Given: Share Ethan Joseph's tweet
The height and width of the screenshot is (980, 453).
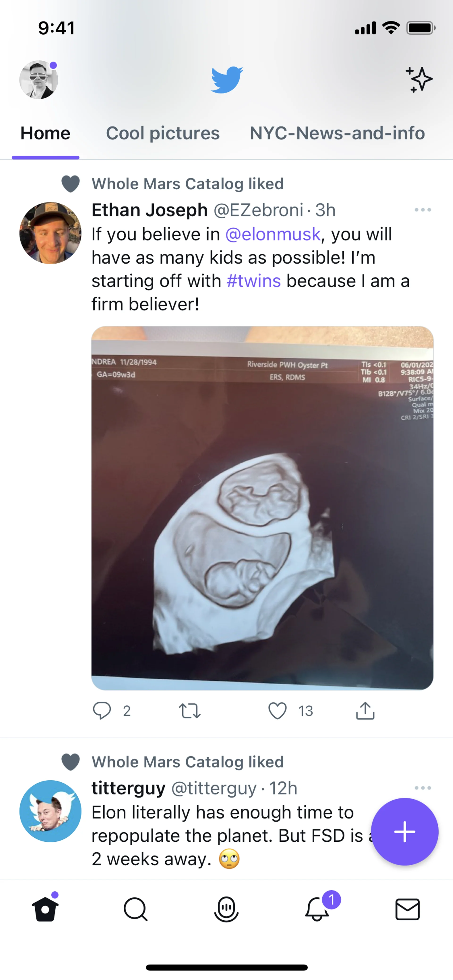Looking at the screenshot, I should point(365,710).
